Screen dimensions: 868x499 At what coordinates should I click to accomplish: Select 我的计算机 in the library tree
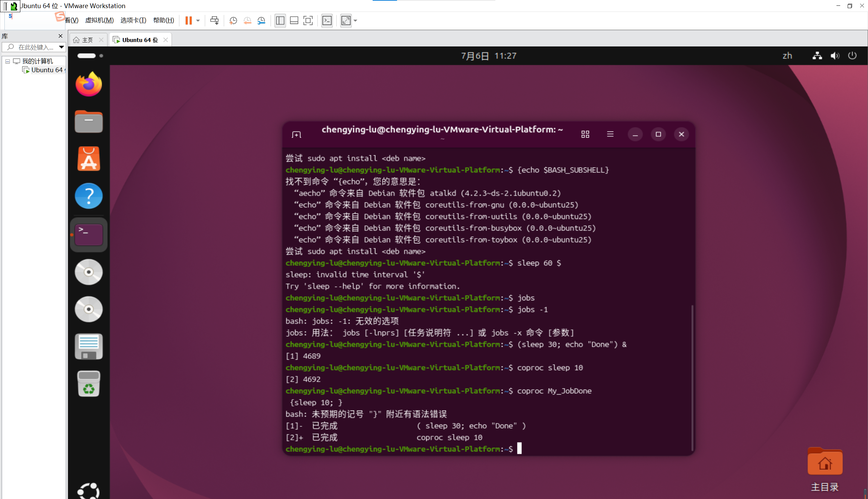pyautogui.click(x=37, y=61)
